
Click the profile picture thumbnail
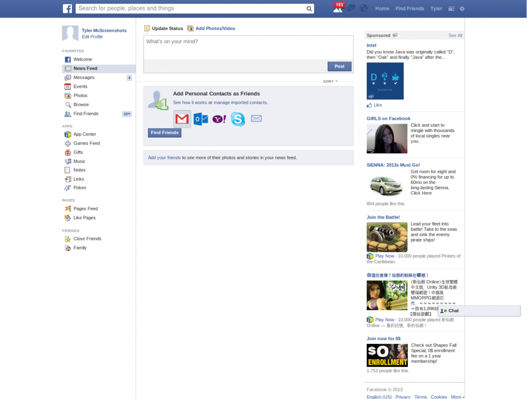(x=70, y=33)
